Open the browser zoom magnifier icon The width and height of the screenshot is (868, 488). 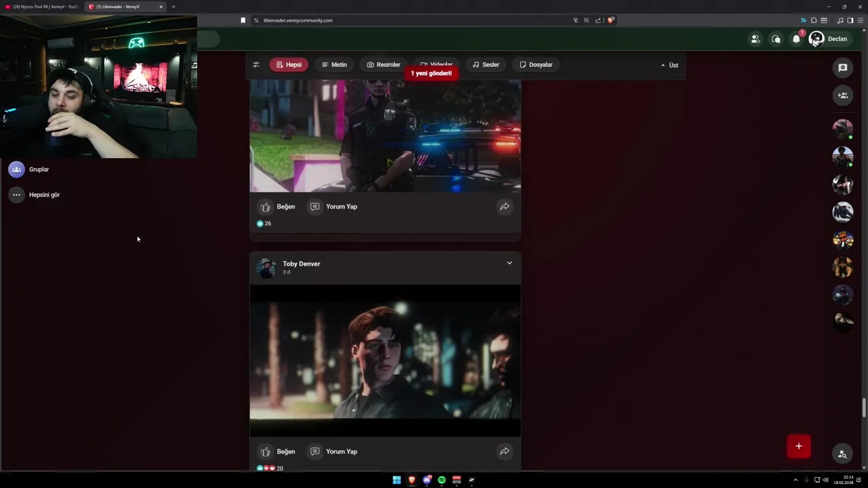coord(587,20)
